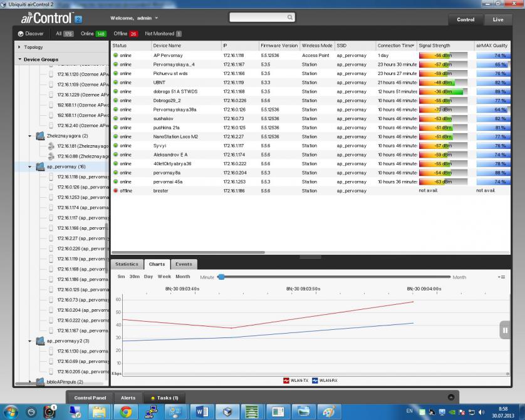Collapse the ap_pervomay (16) group
Image resolution: width=525 pixels, height=420 pixels.
30,166
